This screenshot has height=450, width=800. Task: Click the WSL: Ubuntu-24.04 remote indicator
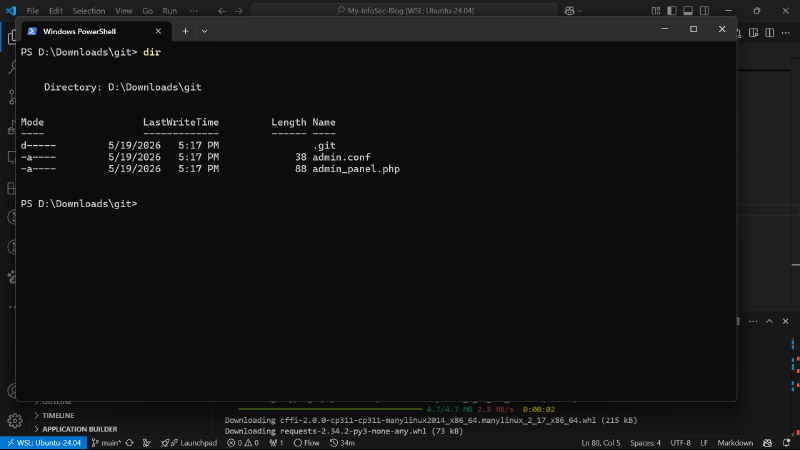[44, 443]
